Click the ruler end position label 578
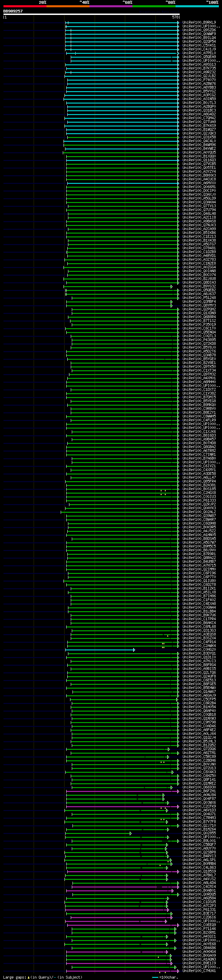Viewport: 222px width, 980px height. pos(175,17)
